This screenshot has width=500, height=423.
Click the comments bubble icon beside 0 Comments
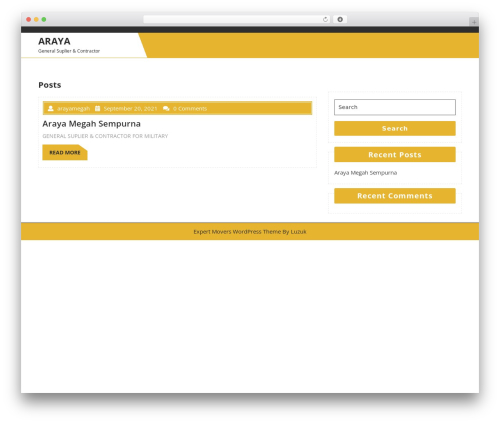(166, 109)
